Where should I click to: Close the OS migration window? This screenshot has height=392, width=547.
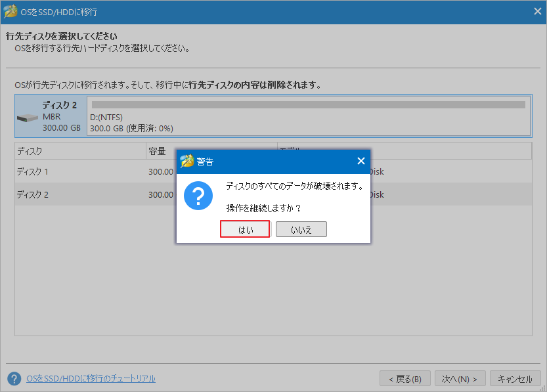pyautogui.click(x=536, y=11)
